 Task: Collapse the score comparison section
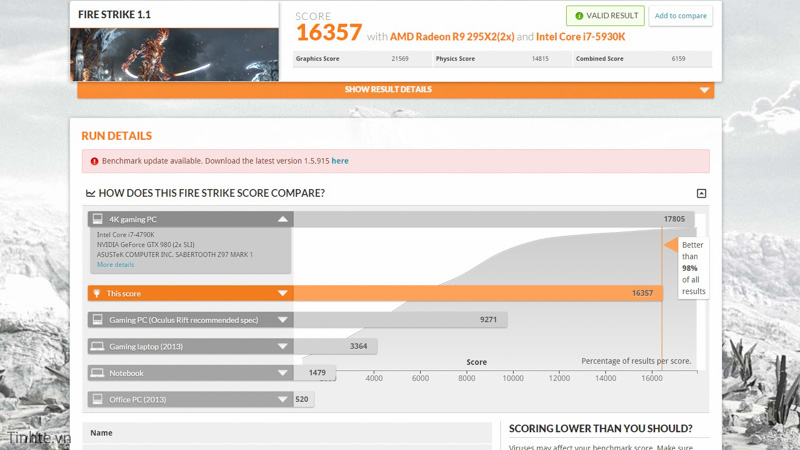point(701,193)
